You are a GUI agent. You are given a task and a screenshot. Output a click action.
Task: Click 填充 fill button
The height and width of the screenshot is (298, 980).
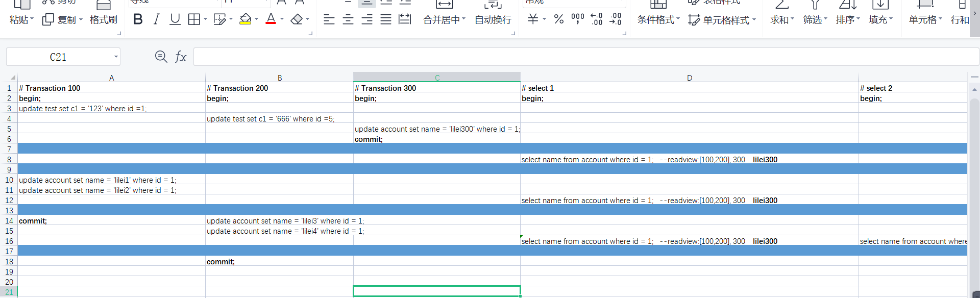(x=880, y=20)
